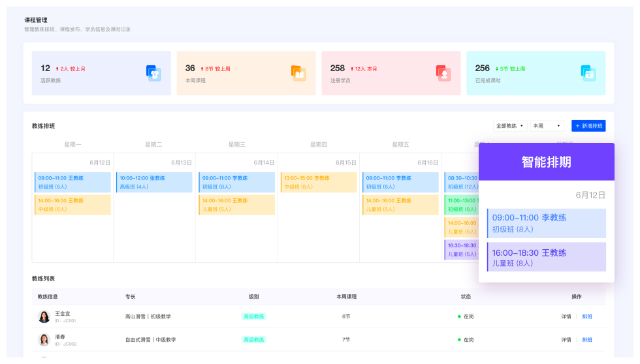Click the 星期一 weekday column header
640x364 pixels.
click(x=72, y=145)
